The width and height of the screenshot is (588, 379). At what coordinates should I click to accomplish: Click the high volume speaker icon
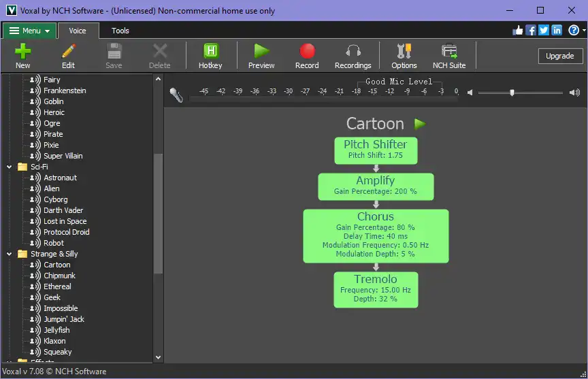(x=574, y=93)
